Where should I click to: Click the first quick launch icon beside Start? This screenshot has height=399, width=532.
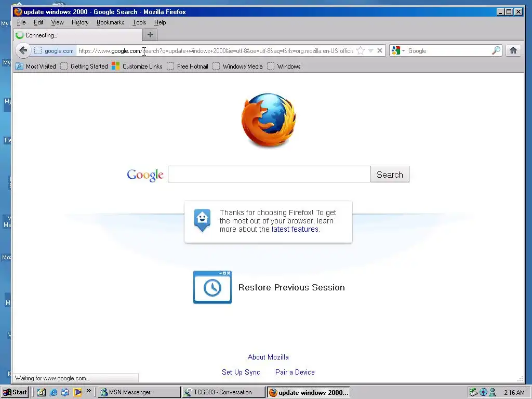coord(42,392)
